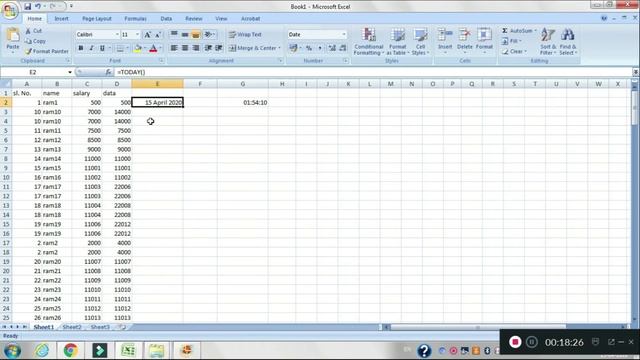Click the Office button
The image size is (640, 360).
coord(10,10)
